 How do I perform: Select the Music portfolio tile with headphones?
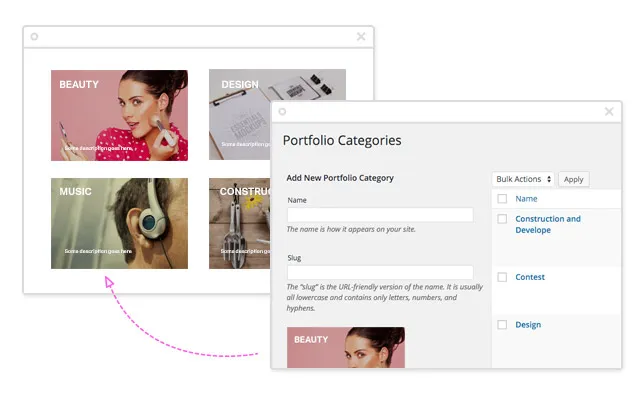pos(119,223)
